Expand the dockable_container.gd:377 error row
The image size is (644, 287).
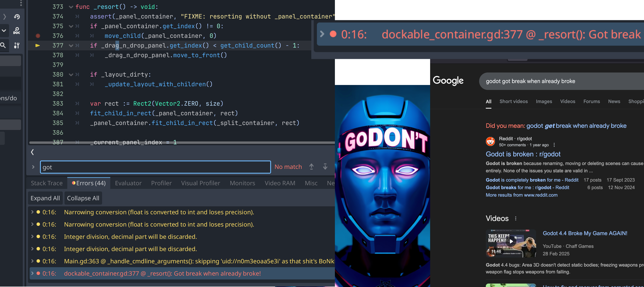[32, 273]
